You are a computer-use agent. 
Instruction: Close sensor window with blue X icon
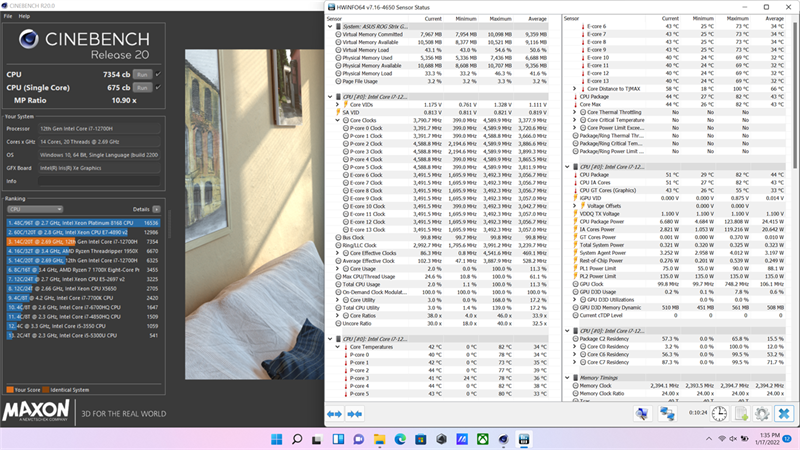click(x=784, y=413)
